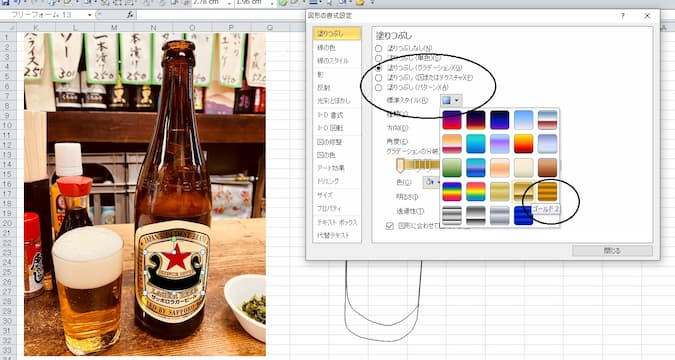
Task: Choose the striped chrome preset gradient
Action: click(452, 215)
